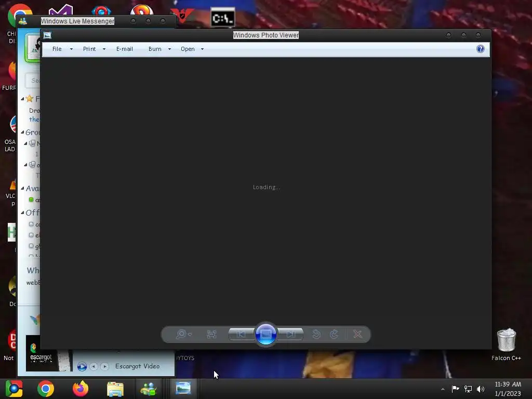Open the command prompt desktop icon
This screenshot has height=399, width=532.
[x=222, y=17]
